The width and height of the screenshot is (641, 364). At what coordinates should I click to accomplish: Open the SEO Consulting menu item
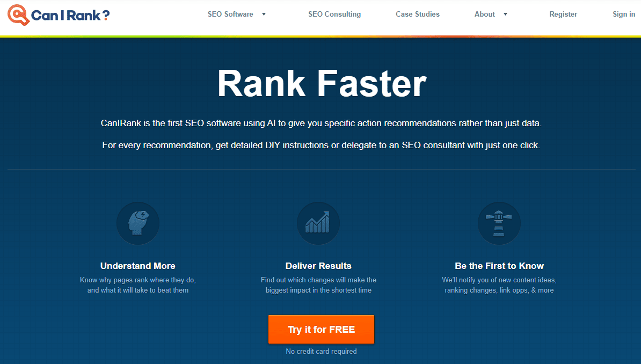click(334, 14)
